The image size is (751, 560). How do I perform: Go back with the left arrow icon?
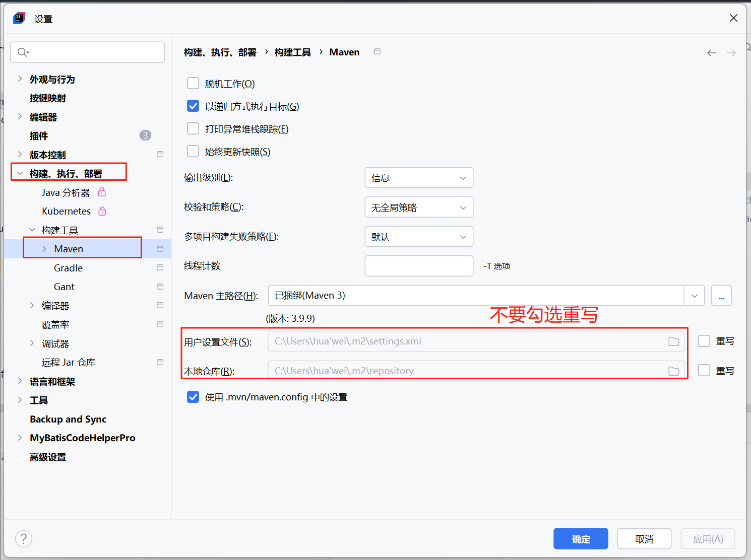click(712, 53)
